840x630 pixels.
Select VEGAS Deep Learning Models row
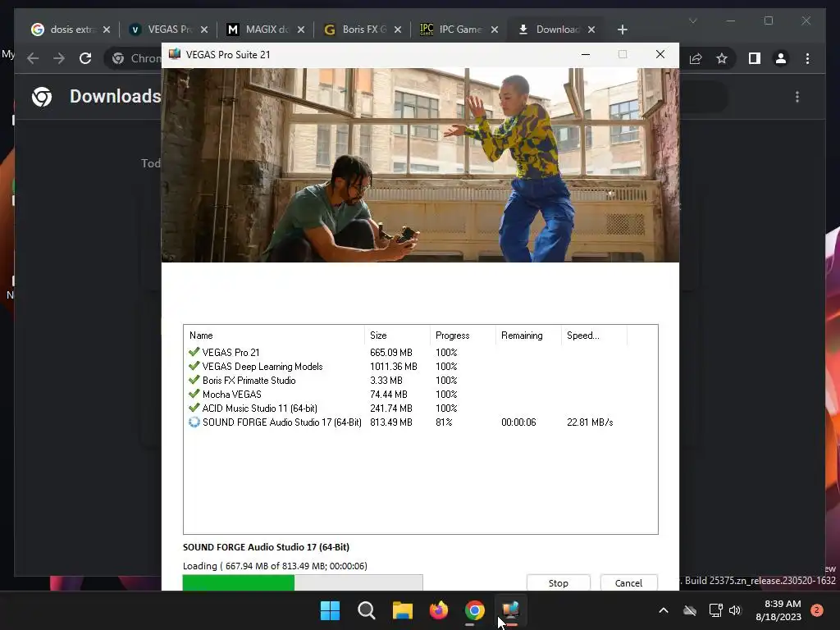click(420, 367)
